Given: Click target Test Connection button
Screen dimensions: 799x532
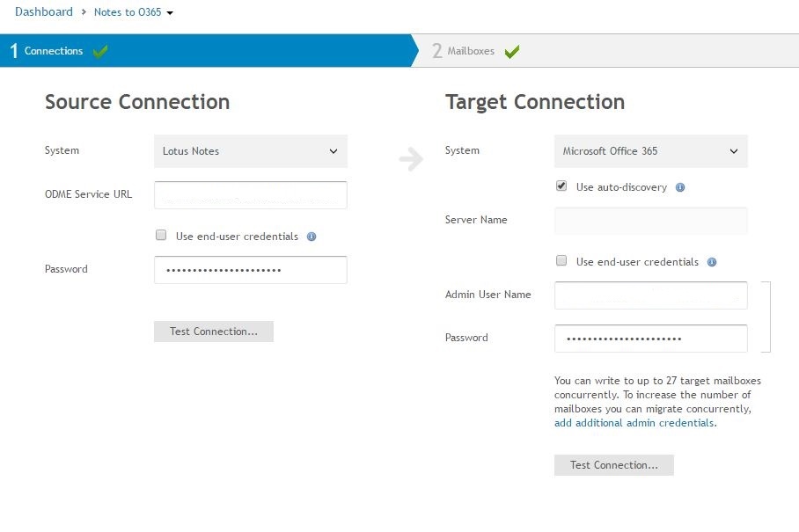Looking at the screenshot, I should 614,465.
